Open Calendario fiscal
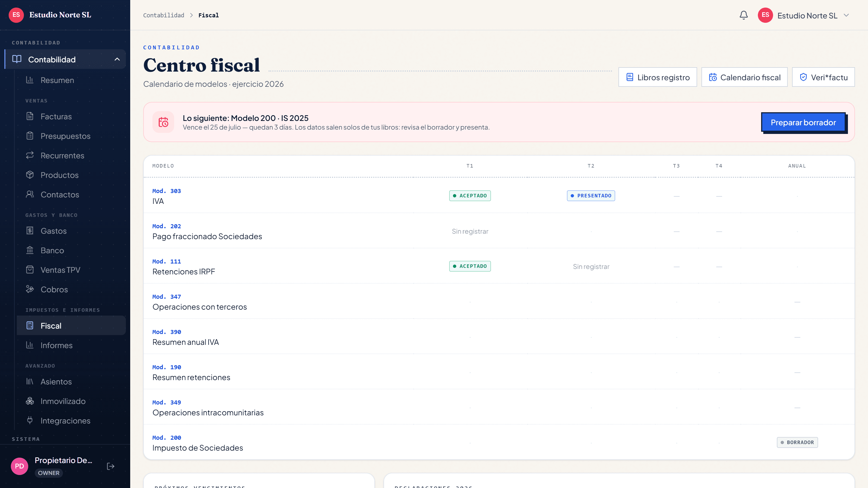The width and height of the screenshot is (868, 488). [x=744, y=78]
